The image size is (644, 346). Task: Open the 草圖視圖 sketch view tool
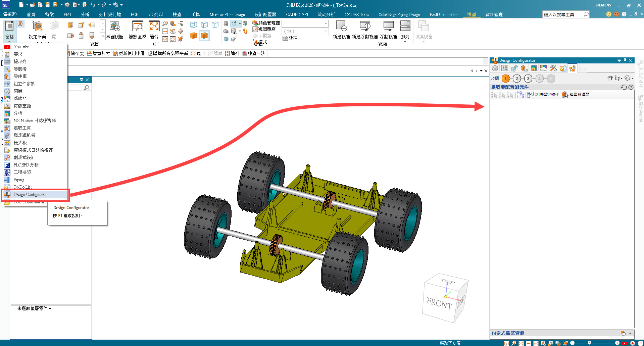pyautogui.click(x=115, y=27)
